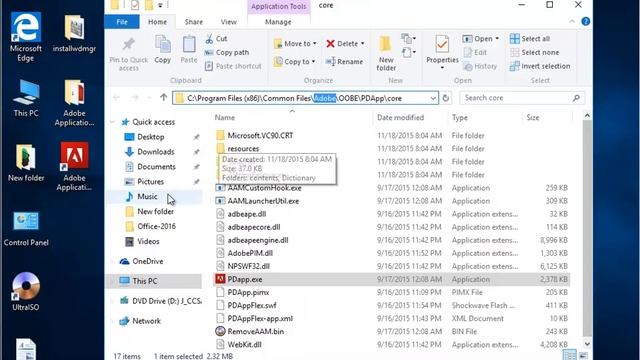Click History in the Open group

[480, 66]
